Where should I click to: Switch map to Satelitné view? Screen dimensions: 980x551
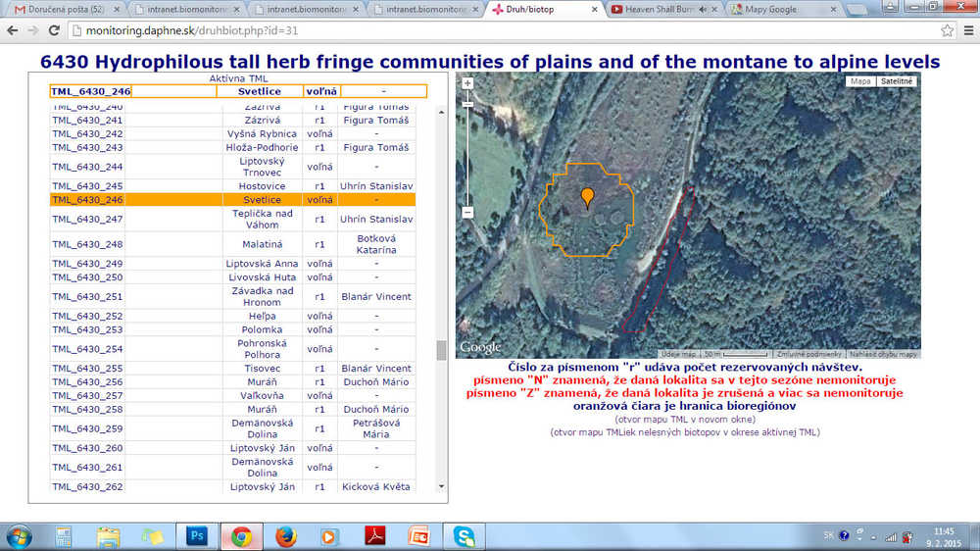click(897, 81)
